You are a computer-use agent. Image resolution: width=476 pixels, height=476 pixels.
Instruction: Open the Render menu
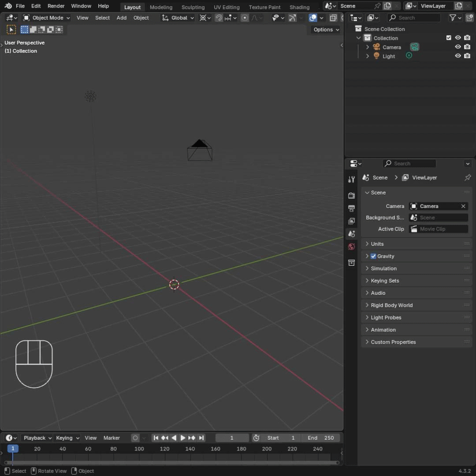coord(56,6)
